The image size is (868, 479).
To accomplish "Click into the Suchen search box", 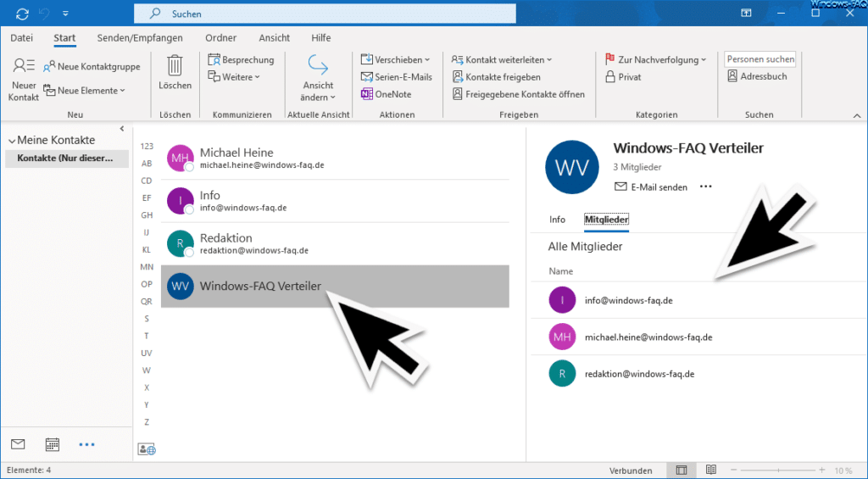I will coord(325,14).
